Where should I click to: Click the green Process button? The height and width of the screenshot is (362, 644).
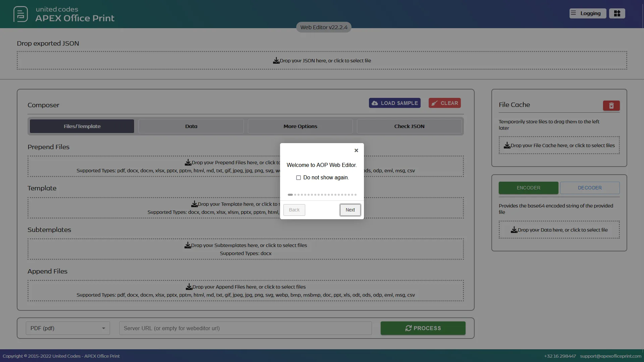(x=423, y=328)
